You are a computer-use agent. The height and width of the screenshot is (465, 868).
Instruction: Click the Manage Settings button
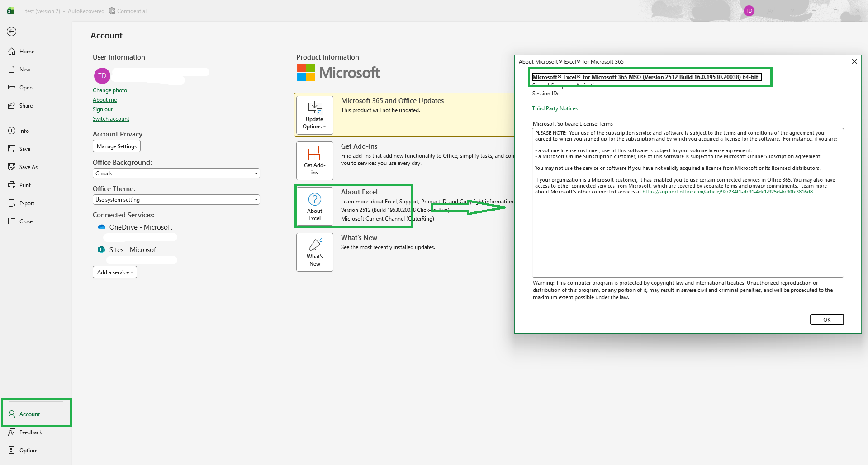click(x=117, y=146)
